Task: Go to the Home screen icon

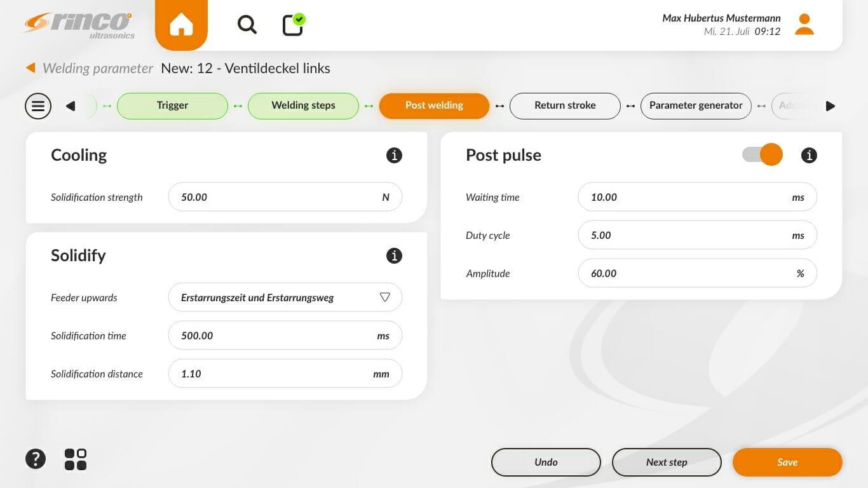Action: pos(181,25)
